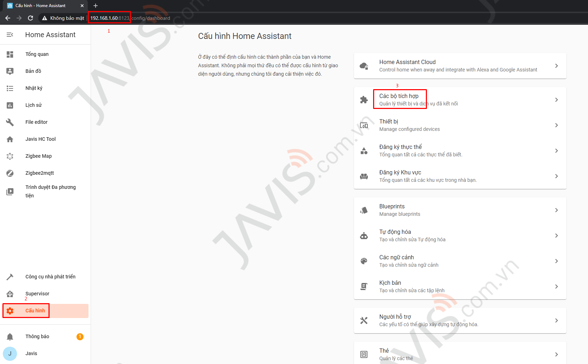Click the entity registry shapes icon
The height and width of the screenshot is (364, 588).
[364, 151]
